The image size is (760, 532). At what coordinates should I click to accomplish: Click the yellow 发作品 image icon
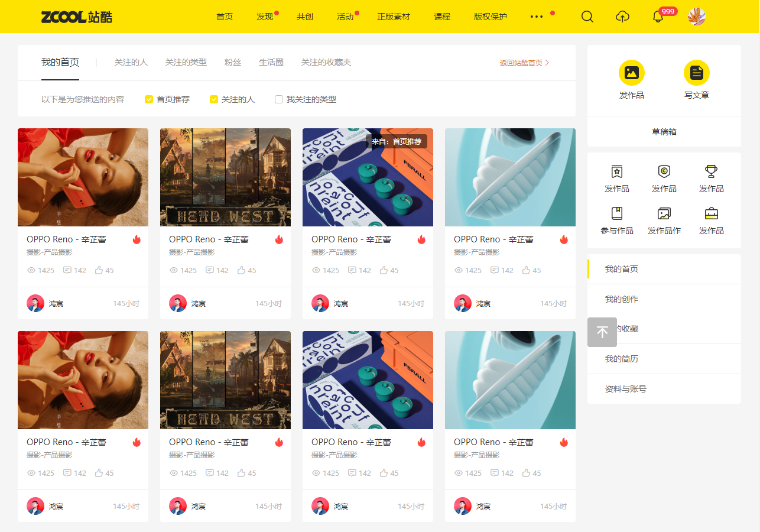pyautogui.click(x=632, y=73)
